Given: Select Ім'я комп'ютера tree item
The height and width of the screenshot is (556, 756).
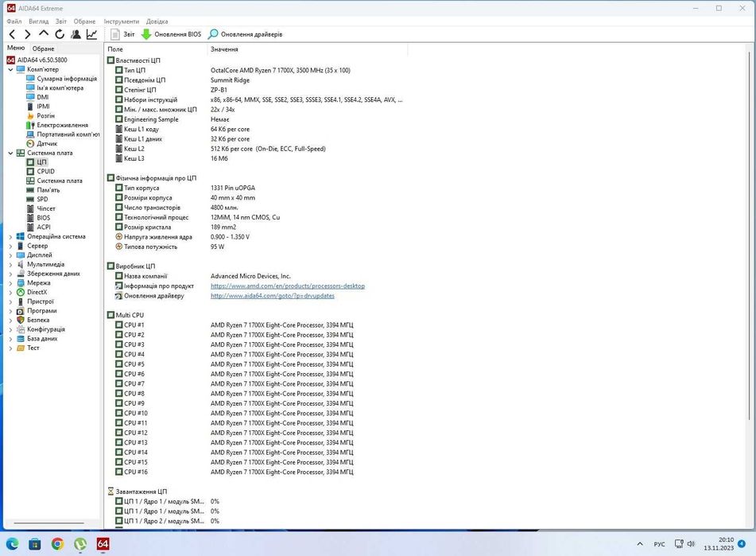Looking at the screenshot, I should click(60, 87).
